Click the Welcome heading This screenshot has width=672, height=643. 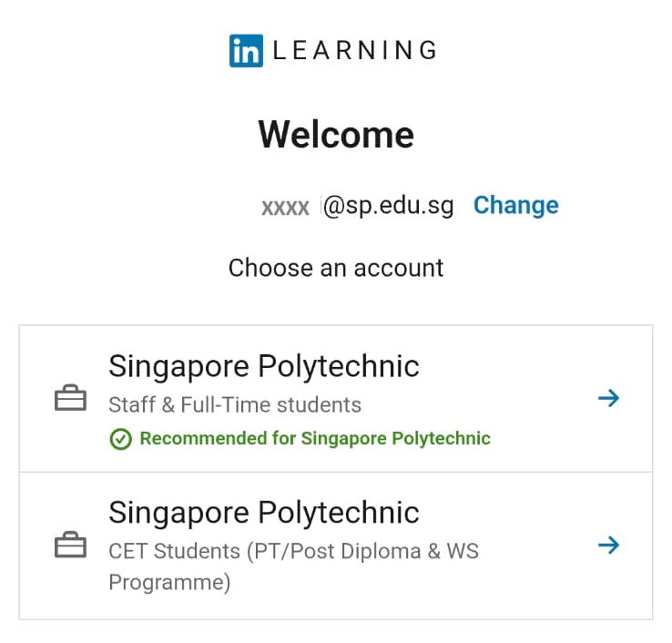336,135
